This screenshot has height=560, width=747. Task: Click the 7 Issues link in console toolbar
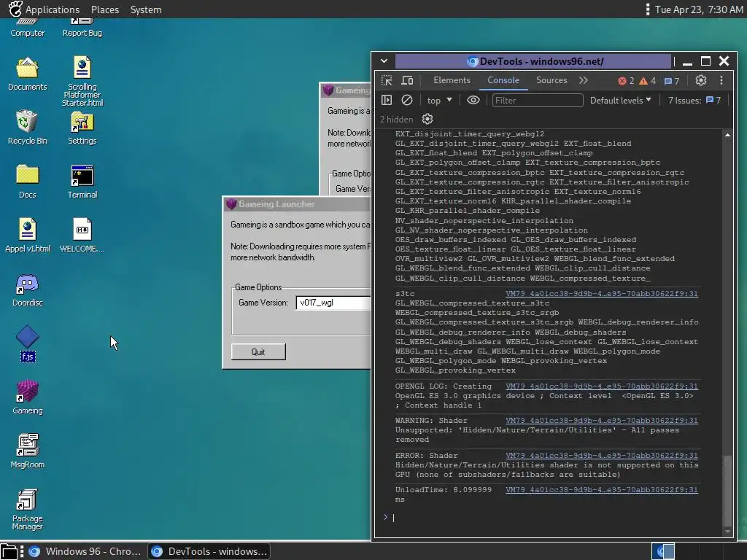point(694,100)
